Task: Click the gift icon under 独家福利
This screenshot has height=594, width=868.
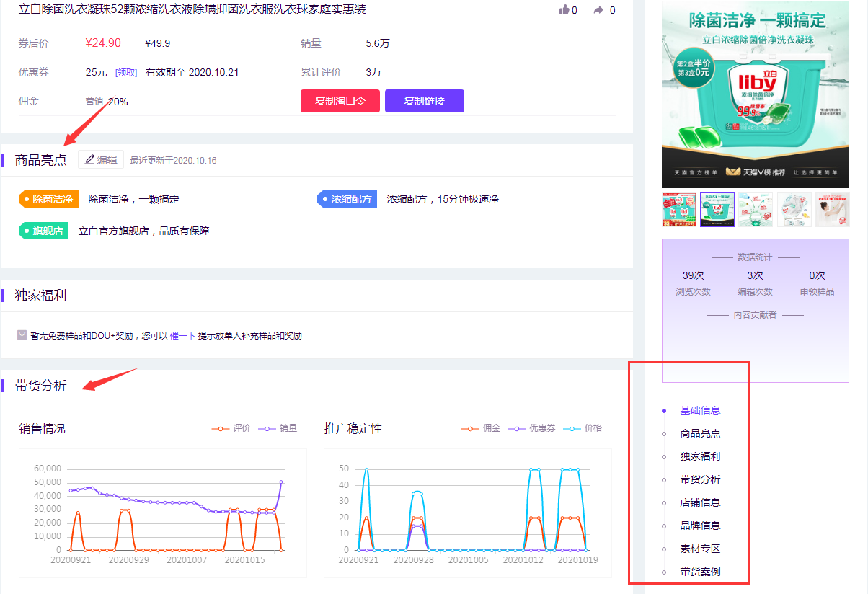Action: (22, 335)
